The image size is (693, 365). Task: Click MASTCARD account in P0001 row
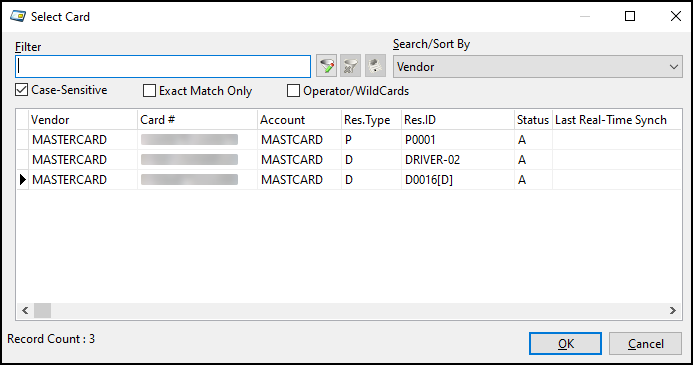(292, 140)
